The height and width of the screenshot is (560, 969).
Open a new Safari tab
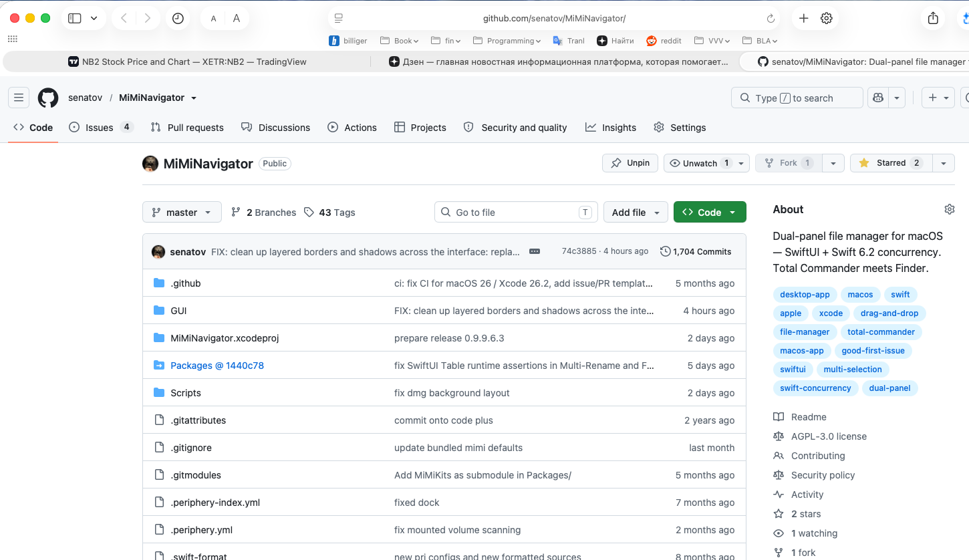point(804,18)
